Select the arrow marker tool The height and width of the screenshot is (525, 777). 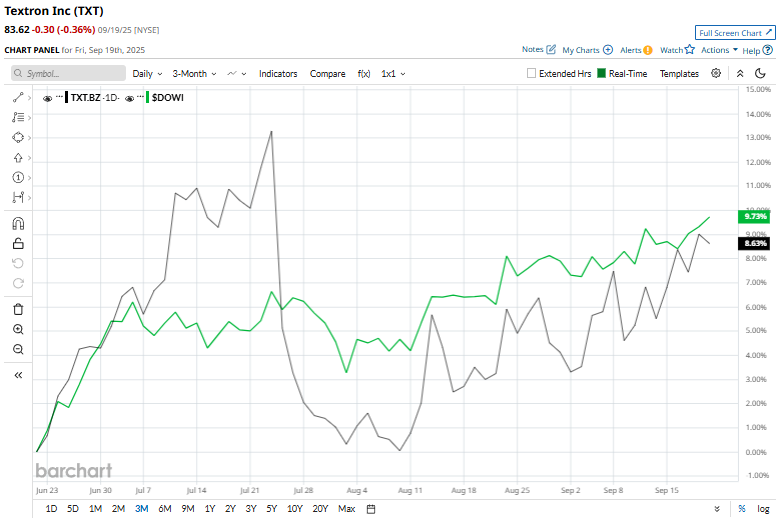pos(18,158)
